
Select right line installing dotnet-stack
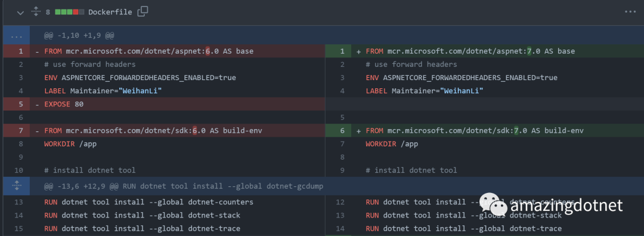(x=464, y=215)
